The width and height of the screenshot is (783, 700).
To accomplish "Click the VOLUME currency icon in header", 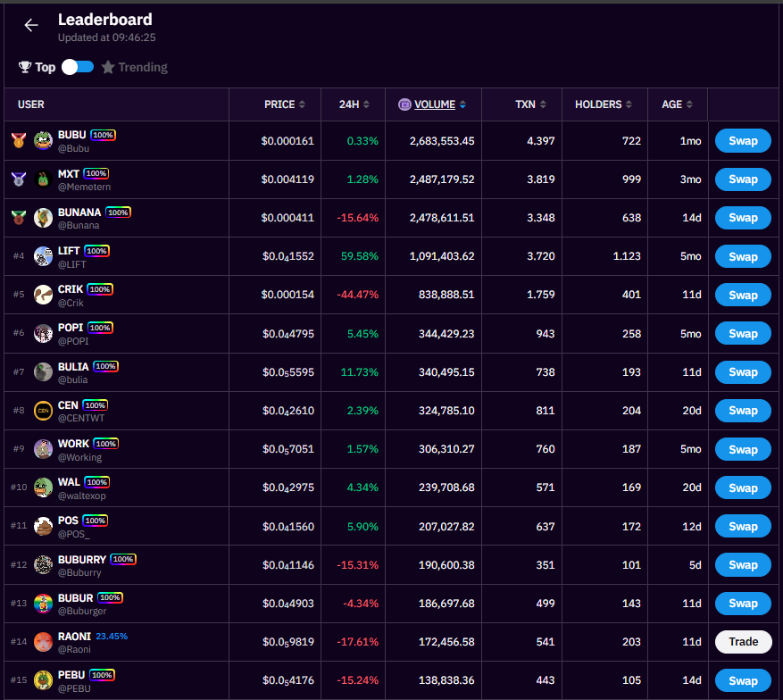I will [404, 104].
